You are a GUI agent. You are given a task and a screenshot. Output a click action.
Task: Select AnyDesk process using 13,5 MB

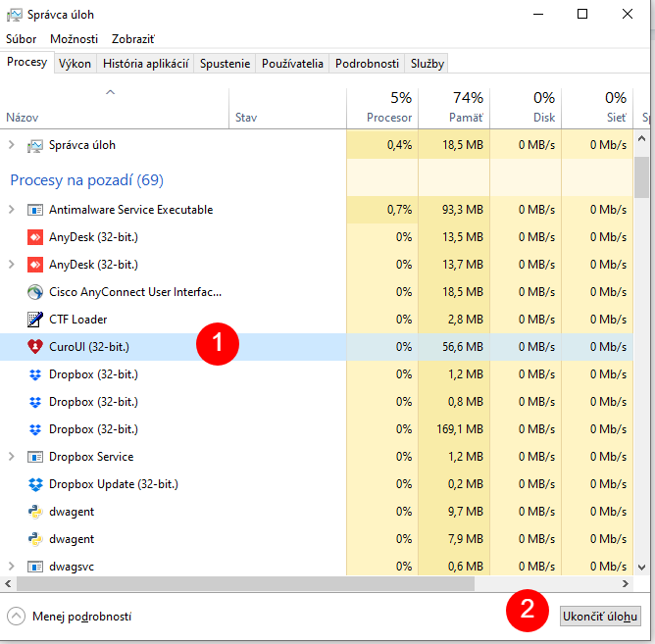click(316, 237)
